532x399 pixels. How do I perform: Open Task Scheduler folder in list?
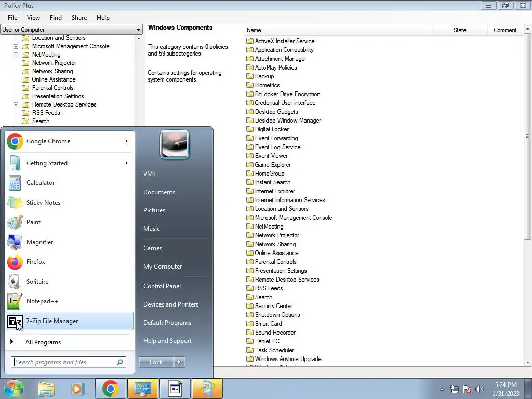pos(270,350)
